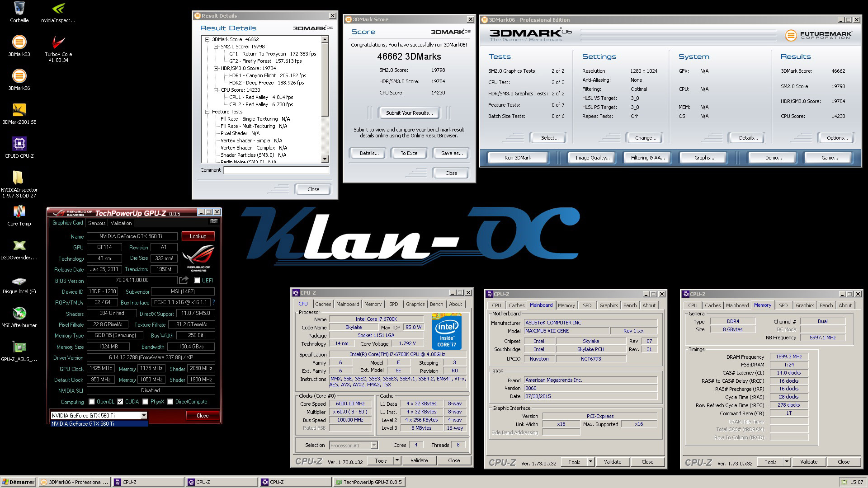Choose the highlighted GTX 560 Ti list option
This screenshot has width=868, height=488.
tap(99, 424)
